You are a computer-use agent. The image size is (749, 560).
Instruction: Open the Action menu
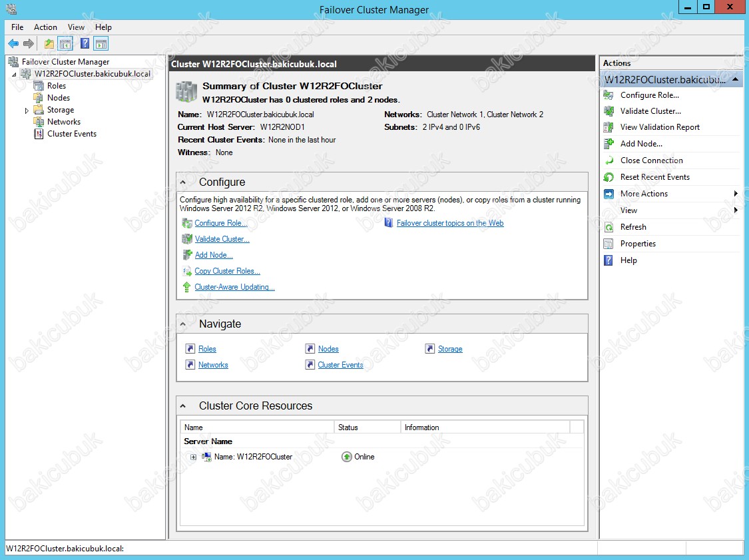tap(45, 27)
